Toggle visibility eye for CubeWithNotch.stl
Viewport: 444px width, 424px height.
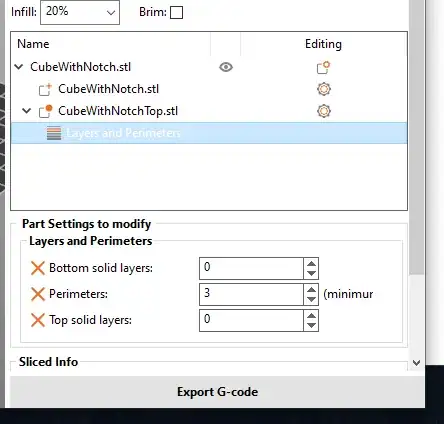(x=226, y=67)
